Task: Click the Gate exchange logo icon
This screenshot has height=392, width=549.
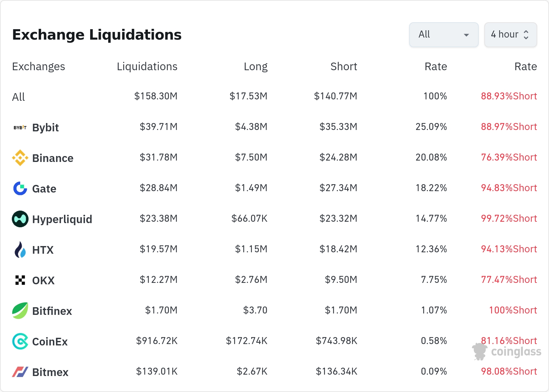Action: pos(20,188)
